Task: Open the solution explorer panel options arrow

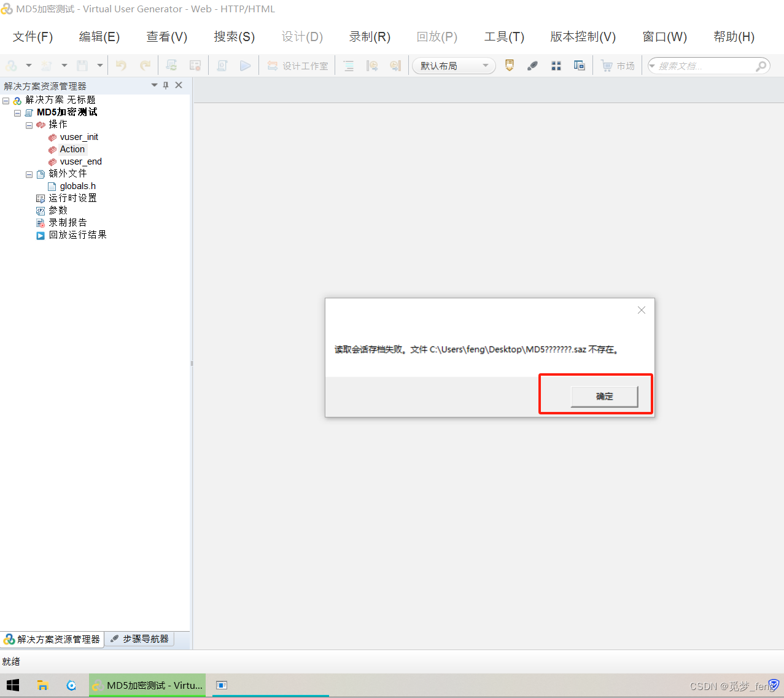Action: [x=154, y=85]
